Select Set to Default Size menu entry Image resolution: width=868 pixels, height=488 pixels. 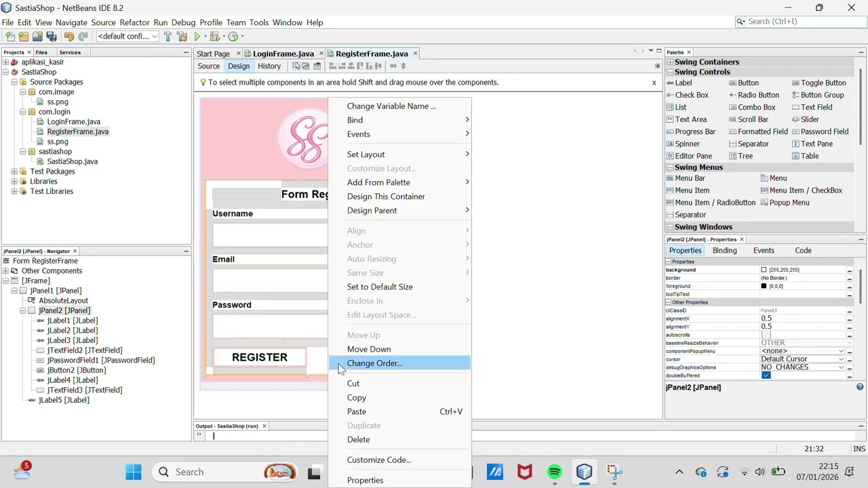point(399,287)
